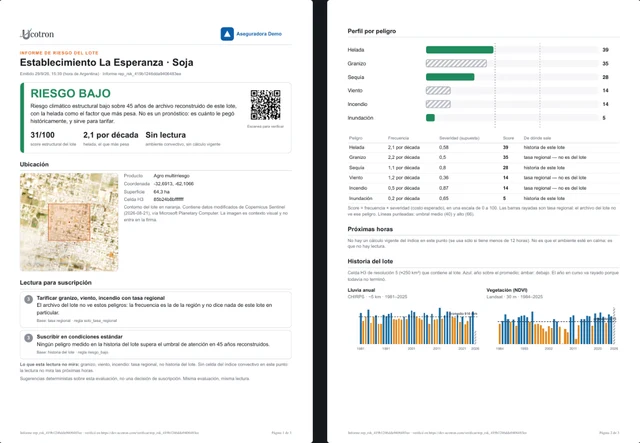Click the blue Aseguradora Demo triangle icon

[x=227, y=34]
